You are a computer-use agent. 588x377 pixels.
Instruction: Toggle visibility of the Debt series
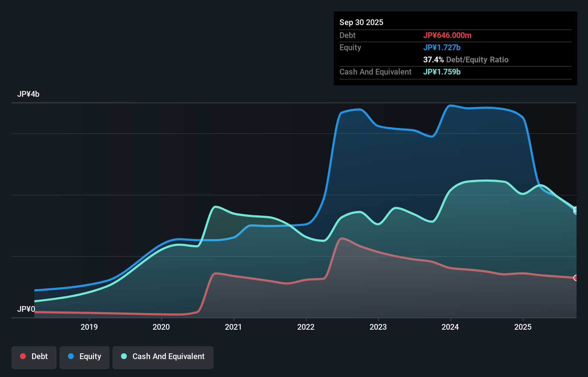(x=34, y=357)
